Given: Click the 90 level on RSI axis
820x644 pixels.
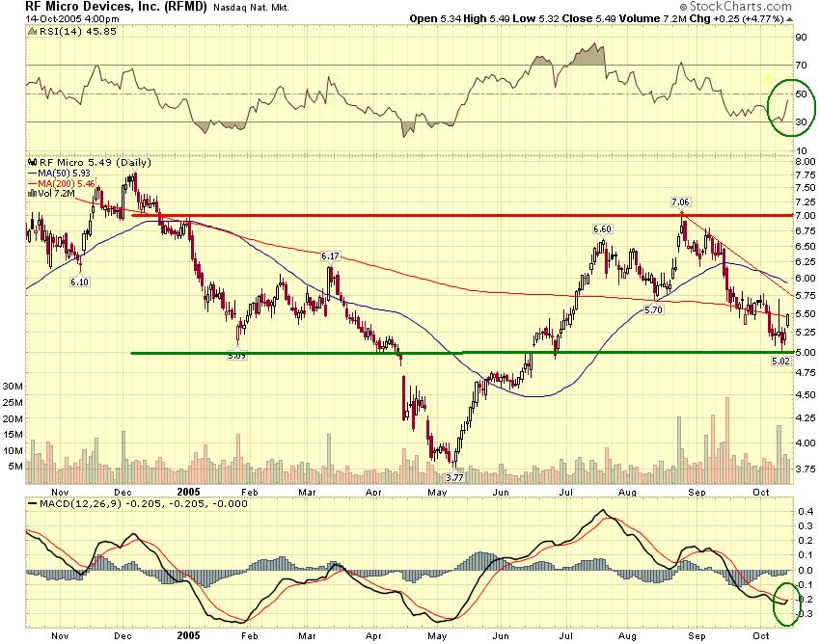Looking at the screenshot, I should (801, 38).
